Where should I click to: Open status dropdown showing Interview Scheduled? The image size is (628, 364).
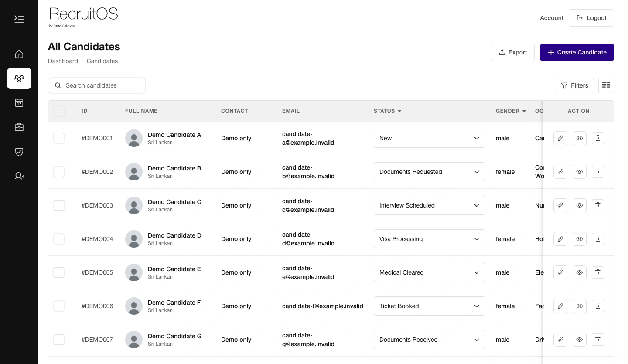(430, 205)
